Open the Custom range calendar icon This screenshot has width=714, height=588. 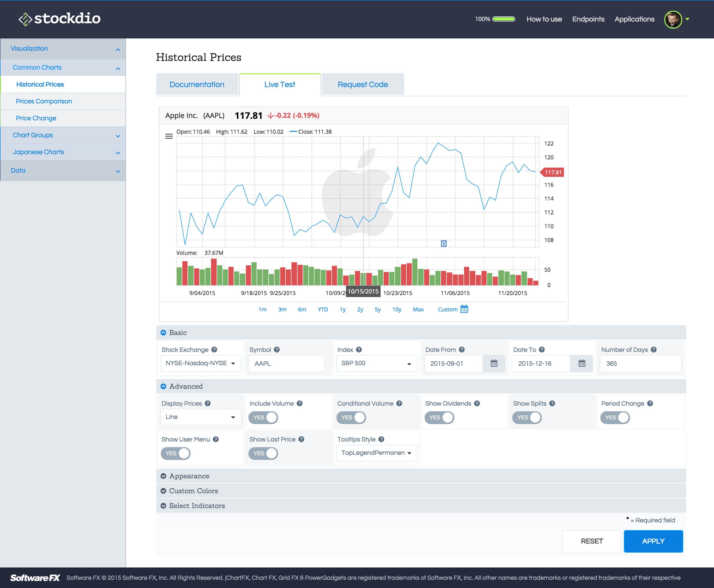[464, 309]
